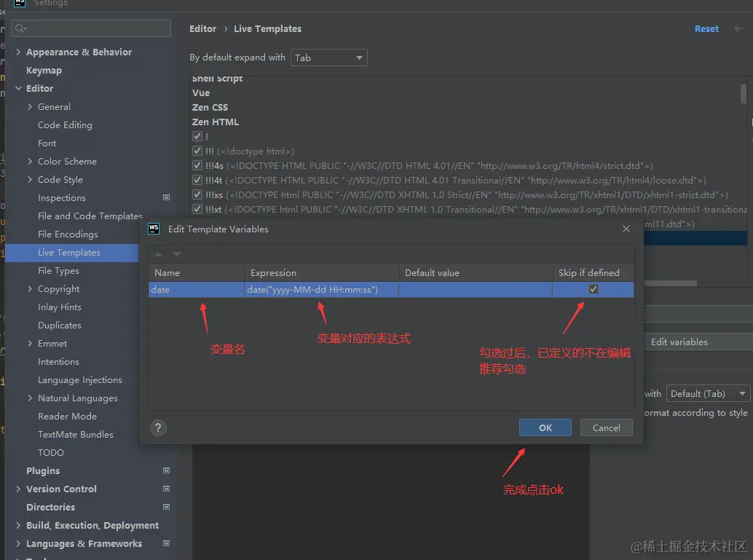Toggle the '!!!4t' template checkbox

197,180
